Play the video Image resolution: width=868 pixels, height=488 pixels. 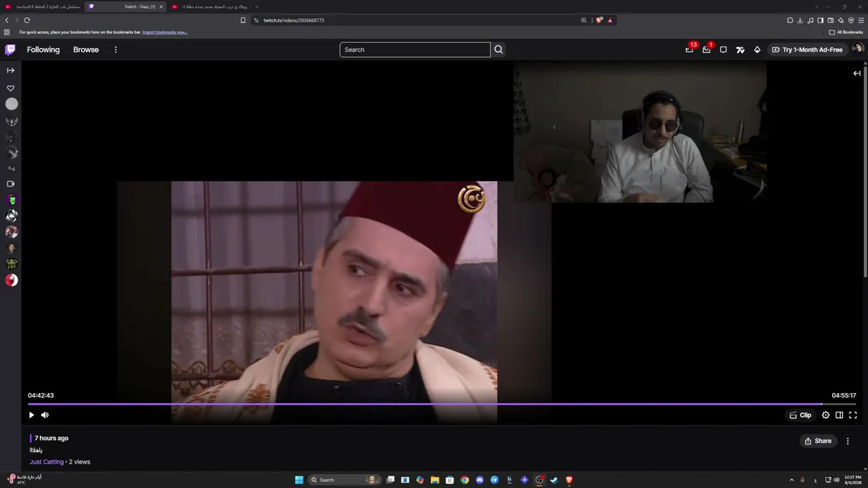coord(31,415)
